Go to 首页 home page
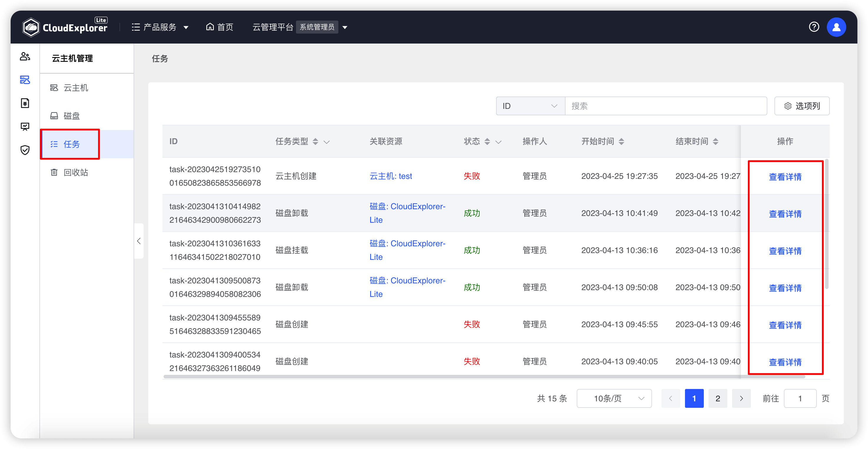The height and width of the screenshot is (449, 868). [220, 27]
